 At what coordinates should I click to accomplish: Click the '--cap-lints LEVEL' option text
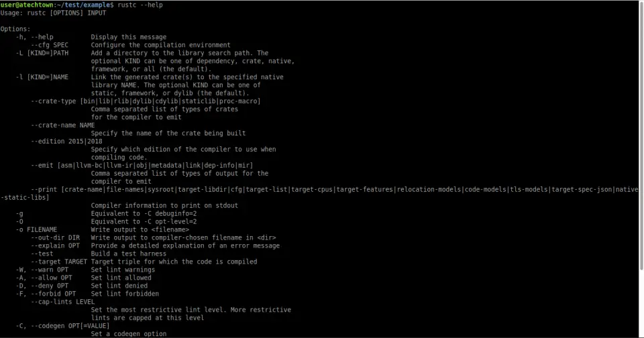(63, 302)
